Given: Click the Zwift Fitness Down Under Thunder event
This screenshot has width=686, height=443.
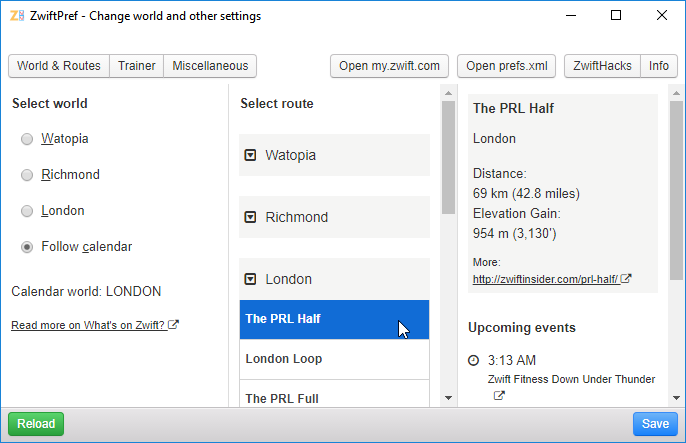Looking at the screenshot, I should [571, 379].
